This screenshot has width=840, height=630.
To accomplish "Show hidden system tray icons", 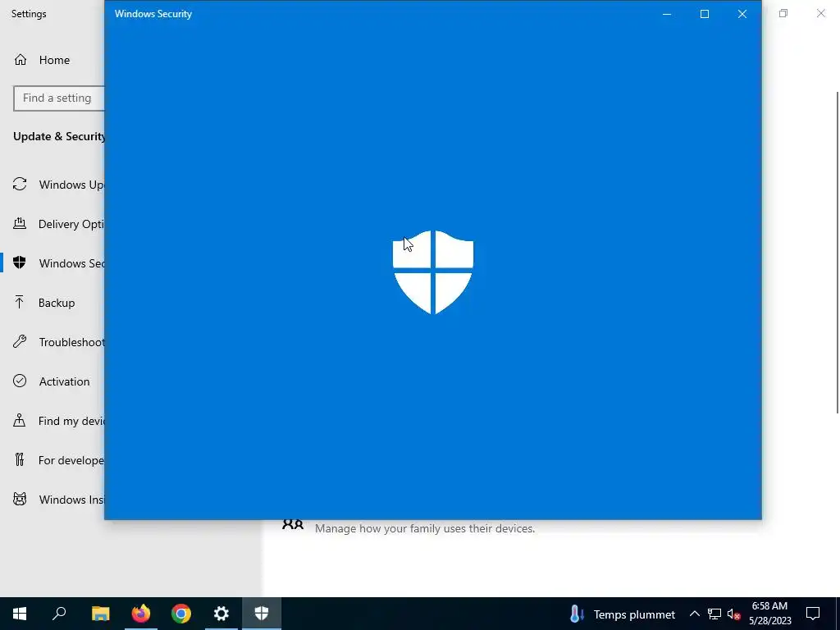I will [694, 614].
